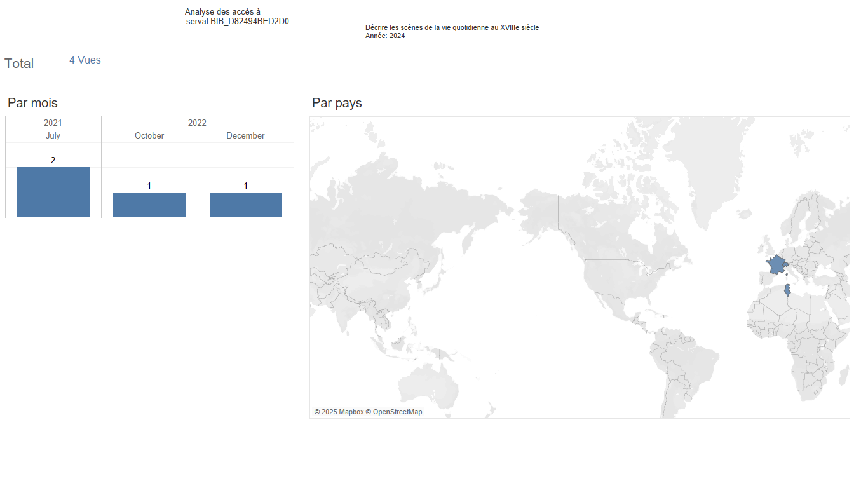The height and width of the screenshot is (488, 868).
Task: Click France highlighted on the map
Action: coord(775,264)
